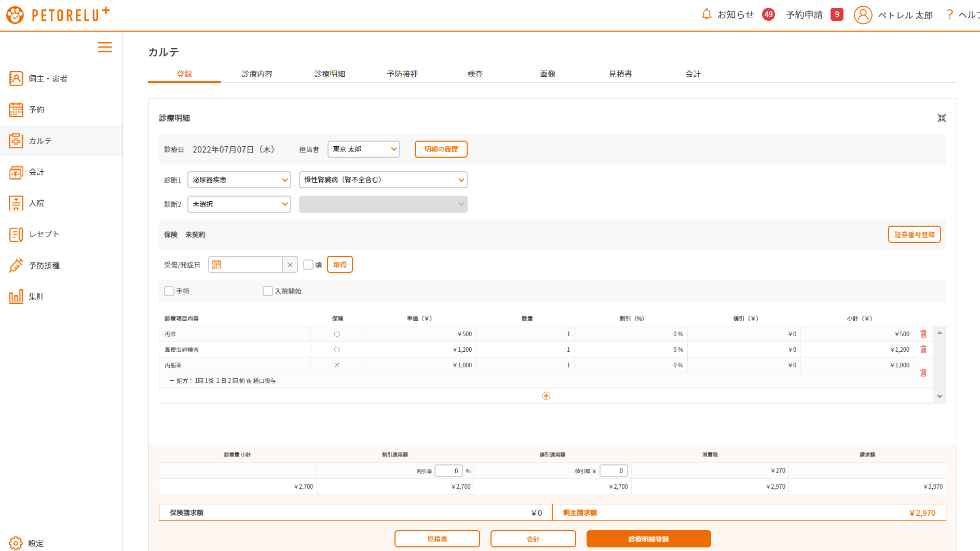Open 診断1 category dropdown 泌尿器疾患

click(x=239, y=180)
